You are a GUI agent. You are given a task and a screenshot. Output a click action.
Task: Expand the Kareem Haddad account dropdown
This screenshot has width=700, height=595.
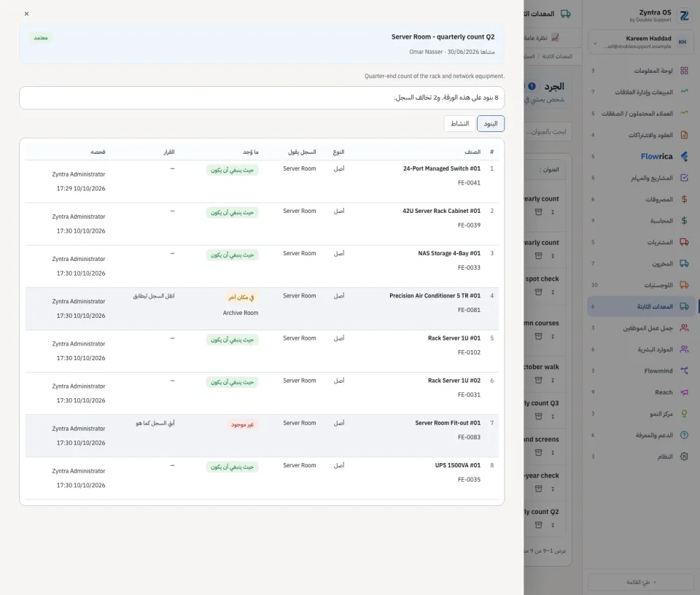(595, 43)
